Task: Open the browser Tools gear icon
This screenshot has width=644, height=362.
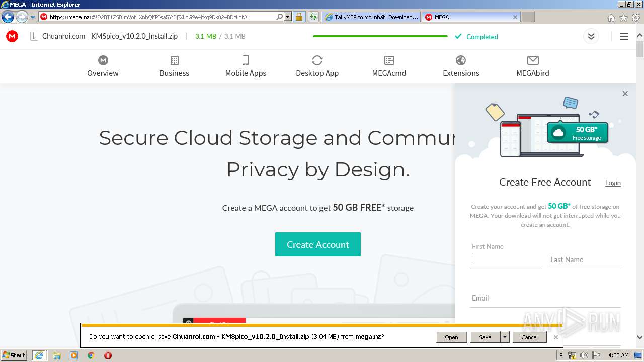Action: click(x=636, y=18)
